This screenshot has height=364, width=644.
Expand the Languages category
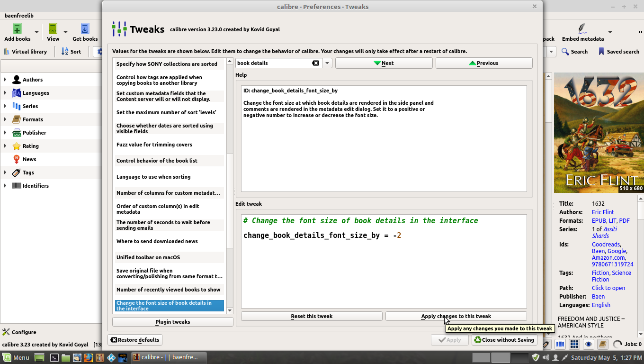pyautogui.click(x=5, y=93)
